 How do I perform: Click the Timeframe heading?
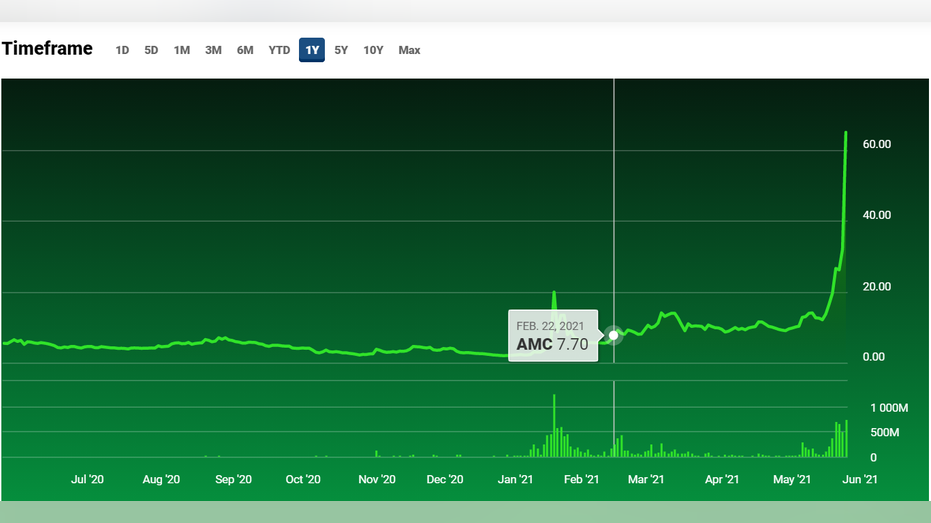coord(47,49)
